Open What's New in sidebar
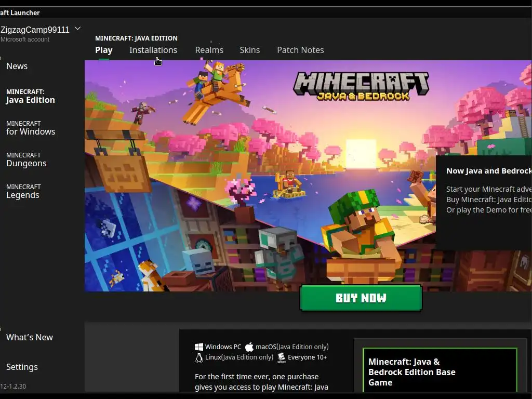This screenshot has width=532, height=399. [30, 337]
